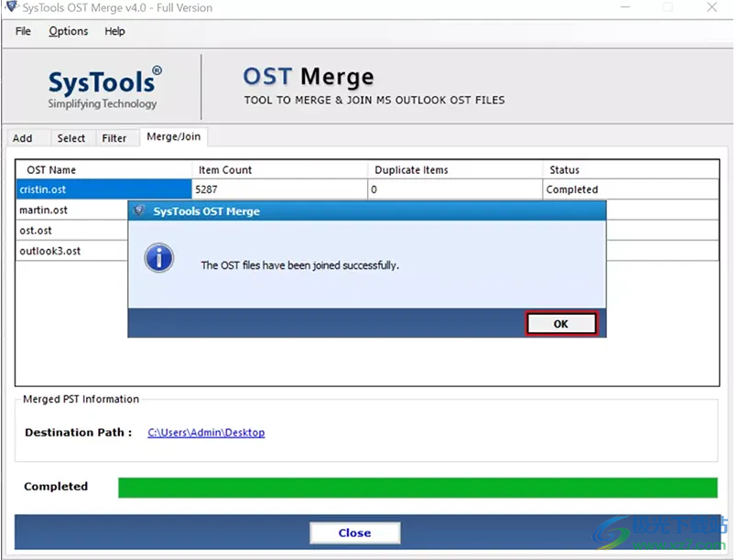Switch to the Add tab

23,138
